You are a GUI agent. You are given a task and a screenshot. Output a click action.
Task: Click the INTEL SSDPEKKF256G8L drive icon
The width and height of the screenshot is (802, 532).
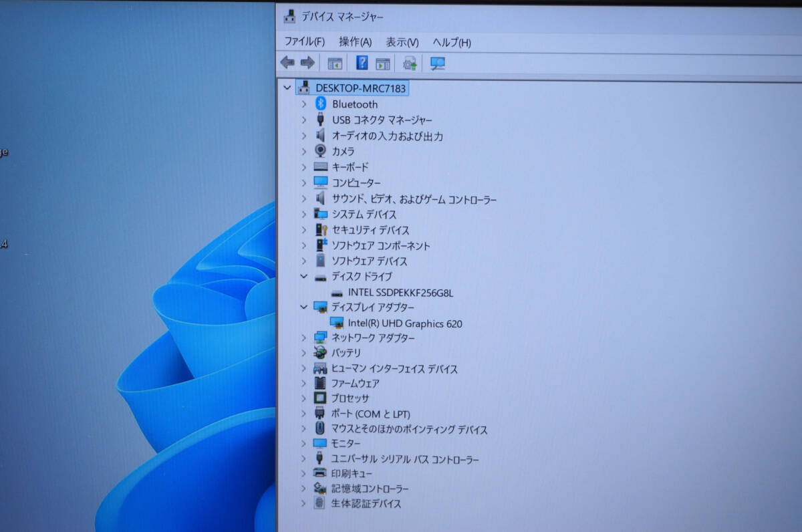(x=337, y=293)
